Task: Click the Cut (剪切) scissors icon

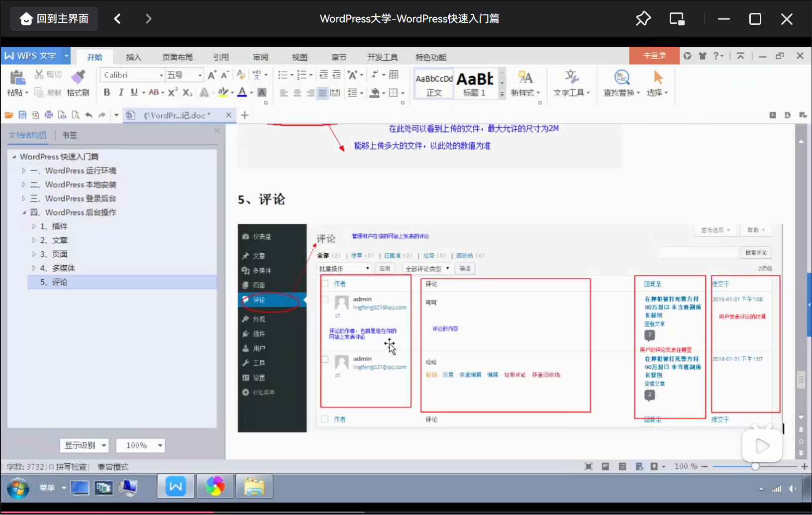Action: pyautogui.click(x=39, y=75)
